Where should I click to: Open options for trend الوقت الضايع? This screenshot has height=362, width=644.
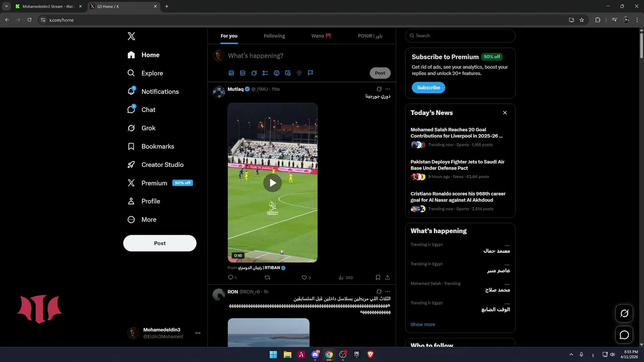[x=507, y=303]
